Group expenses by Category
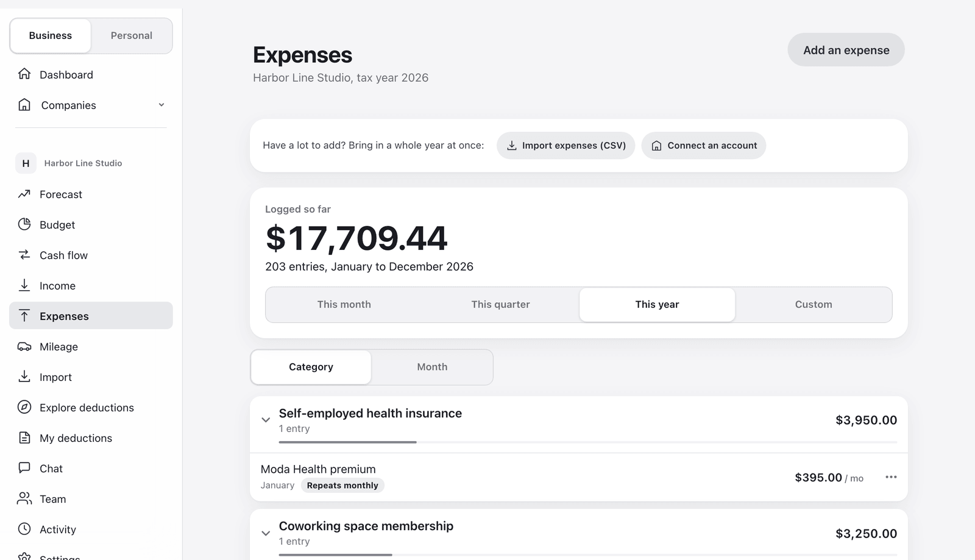The width and height of the screenshot is (975, 560). [311, 367]
